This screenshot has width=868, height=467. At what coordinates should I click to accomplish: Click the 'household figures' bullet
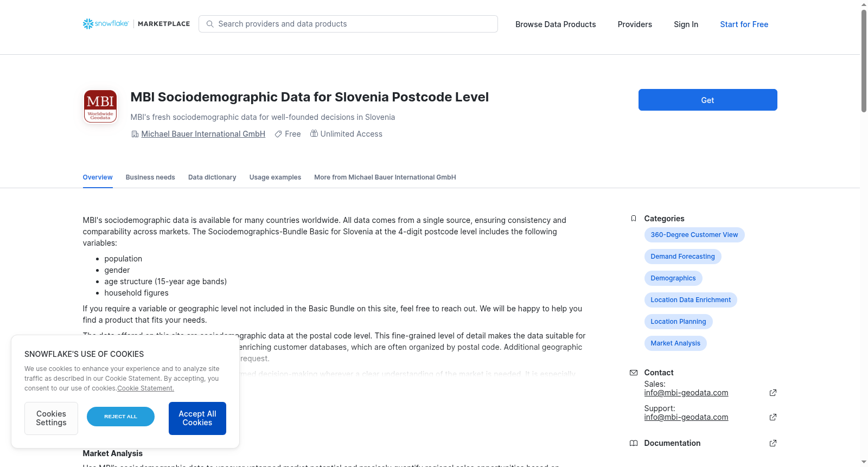click(x=137, y=293)
